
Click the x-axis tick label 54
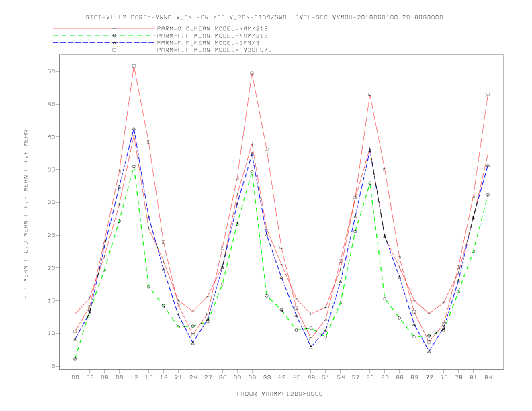point(341,377)
